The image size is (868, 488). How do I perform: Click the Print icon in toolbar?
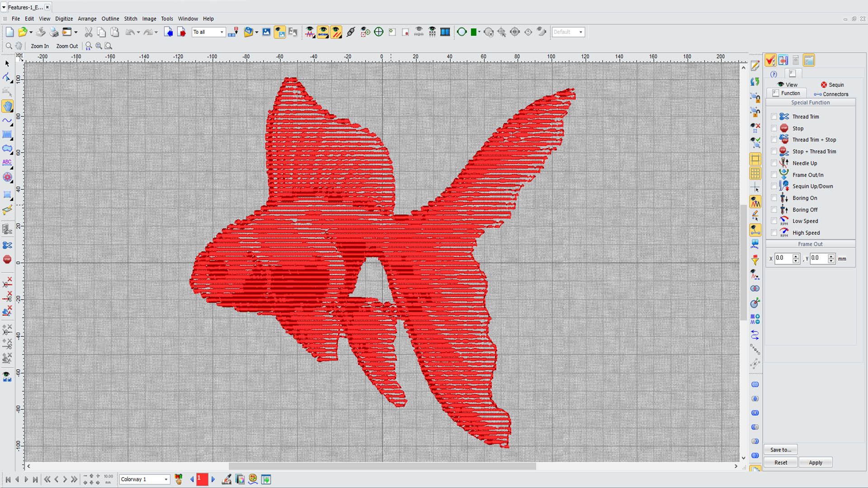point(54,32)
